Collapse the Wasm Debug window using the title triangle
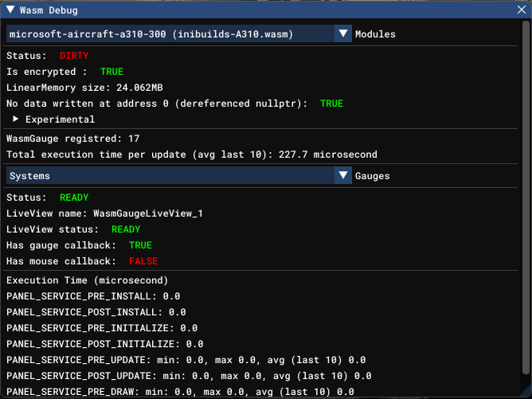 pyautogui.click(x=10, y=10)
